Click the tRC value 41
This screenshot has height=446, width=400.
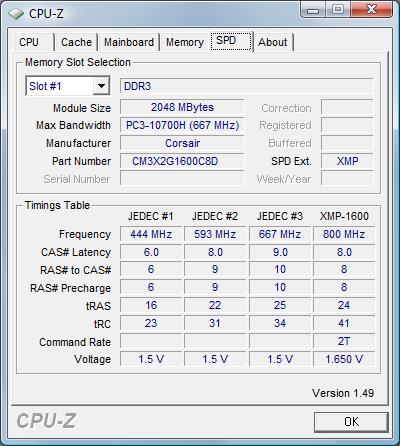[344, 323]
